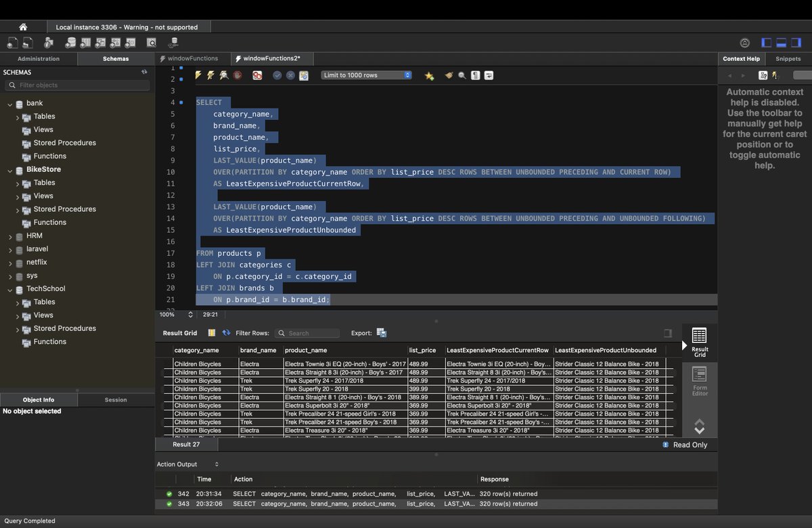812x528 pixels.
Task: Switch to the Administration tab
Action: 39,59
